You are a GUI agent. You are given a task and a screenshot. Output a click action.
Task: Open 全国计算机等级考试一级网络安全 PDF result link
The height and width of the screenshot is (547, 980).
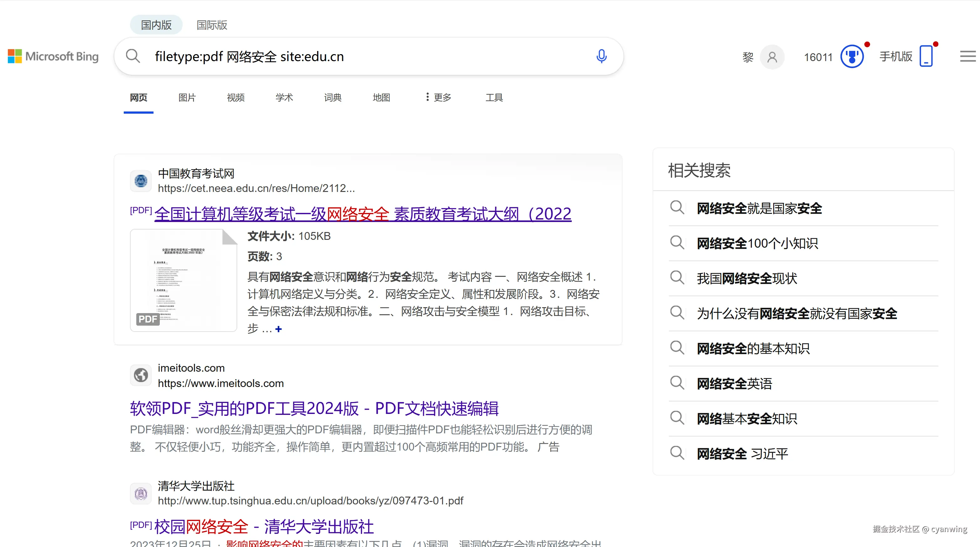pyautogui.click(x=362, y=214)
